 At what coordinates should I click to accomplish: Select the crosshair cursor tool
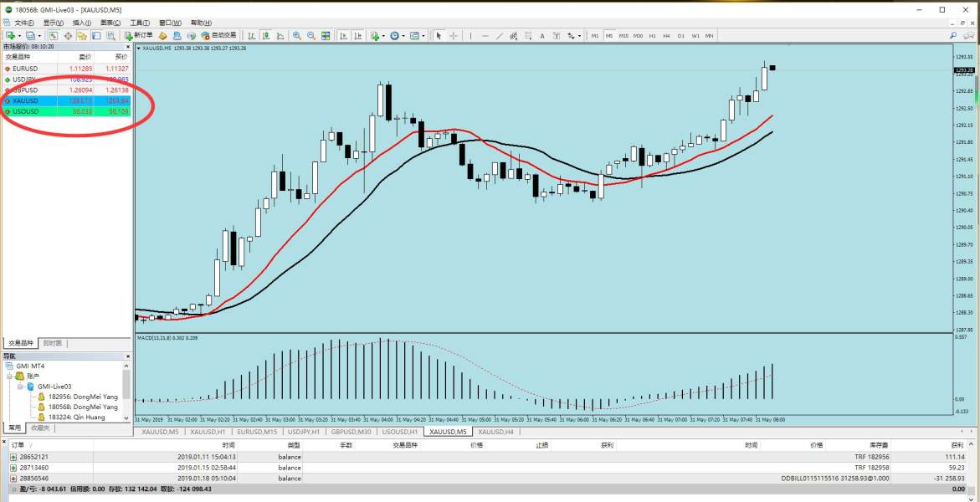coord(454,36)
